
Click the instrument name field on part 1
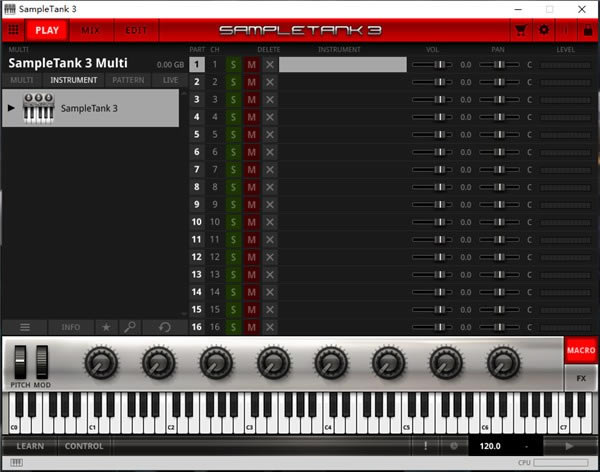tap(342, 64)
